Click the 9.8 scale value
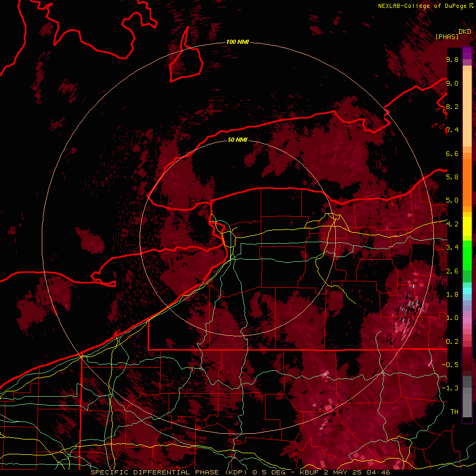The width and height of the screenshot is (476, 476). coord(452,59)
